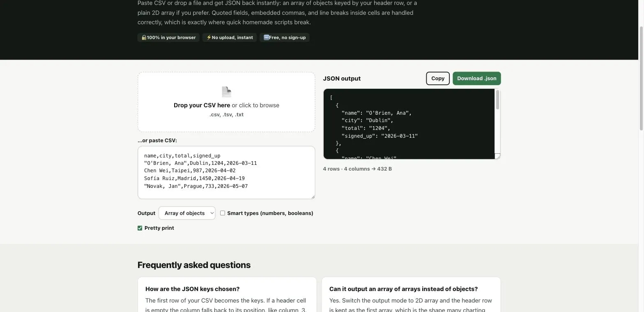Open the Output format dropdown
Screen dimensions: 644x312
(x=187, y=213)
